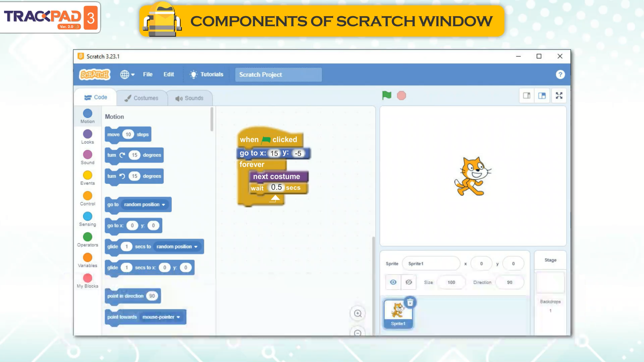This screenshot has width=644, height=362.
Task: Select the Looks block category
Action: point(87,137)
